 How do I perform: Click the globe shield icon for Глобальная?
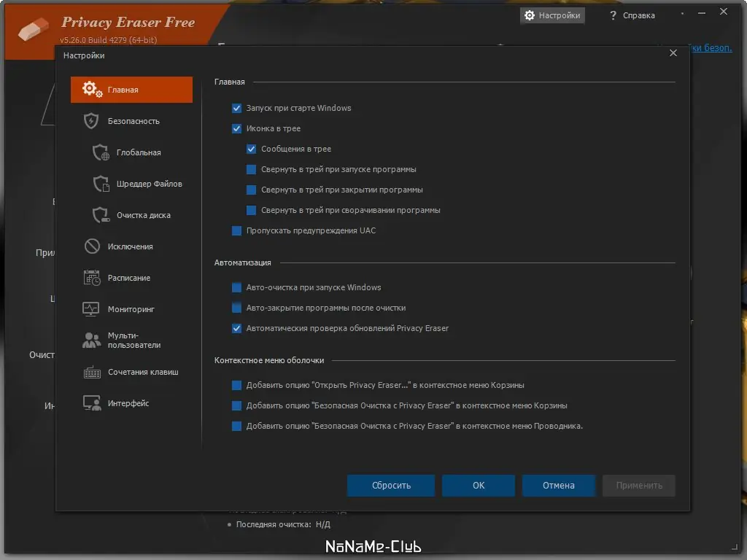(x=101, y=152)
